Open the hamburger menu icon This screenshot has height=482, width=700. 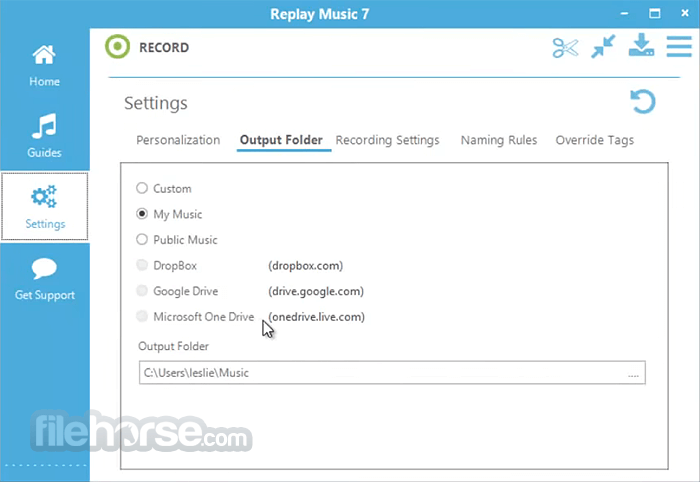[x=679, y=46]
